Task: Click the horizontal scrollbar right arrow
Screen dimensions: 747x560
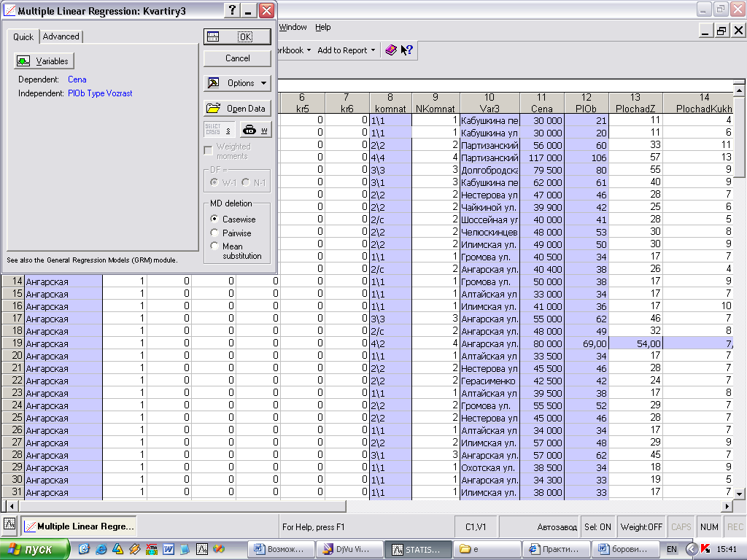Action: [726, 506]
